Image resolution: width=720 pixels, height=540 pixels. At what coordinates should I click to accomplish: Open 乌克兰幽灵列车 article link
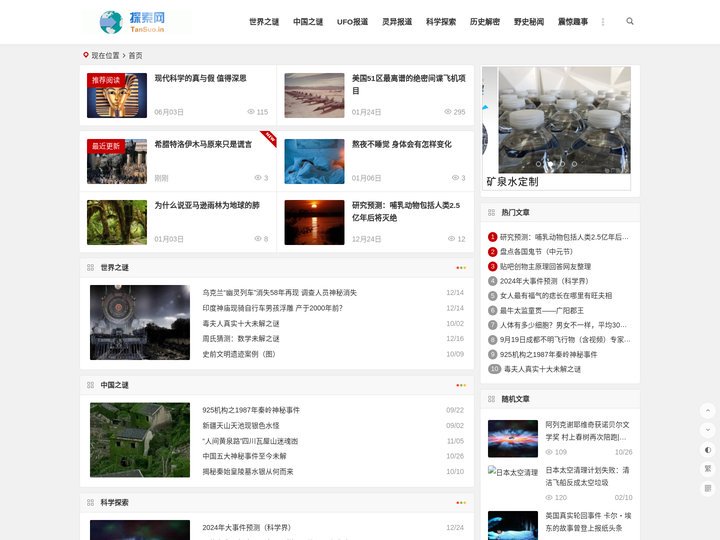point(280,293)
